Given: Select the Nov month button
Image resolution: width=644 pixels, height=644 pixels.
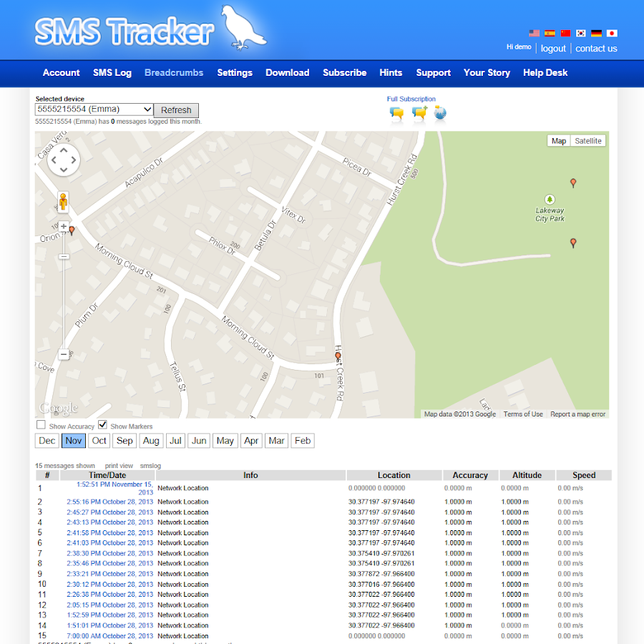Looking at the screenshot, I should pyautogui.click(x=74, y=441).
